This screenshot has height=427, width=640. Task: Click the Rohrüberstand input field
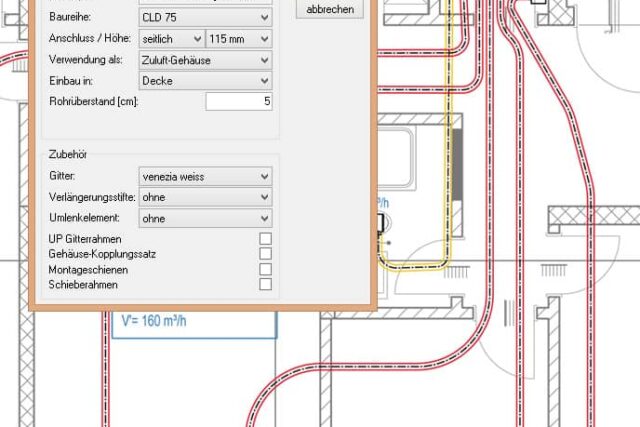point(238,101)
